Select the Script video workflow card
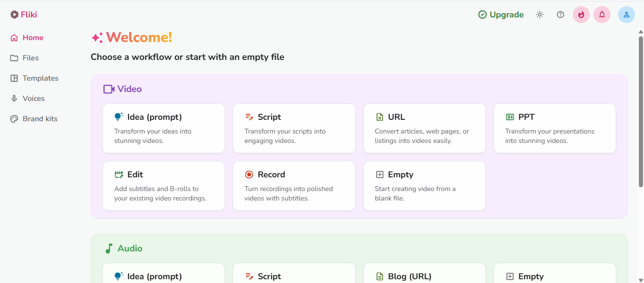 pyautogui.click(x=294, y=128)
